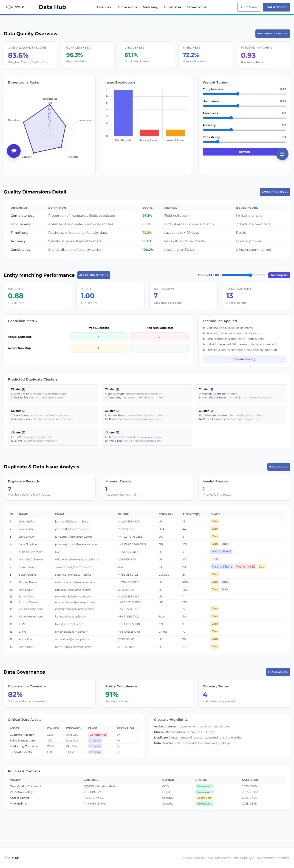The image size is (294, 868).
Task: Click the Exception status for Access Control
Action: [x=204, y=798]
